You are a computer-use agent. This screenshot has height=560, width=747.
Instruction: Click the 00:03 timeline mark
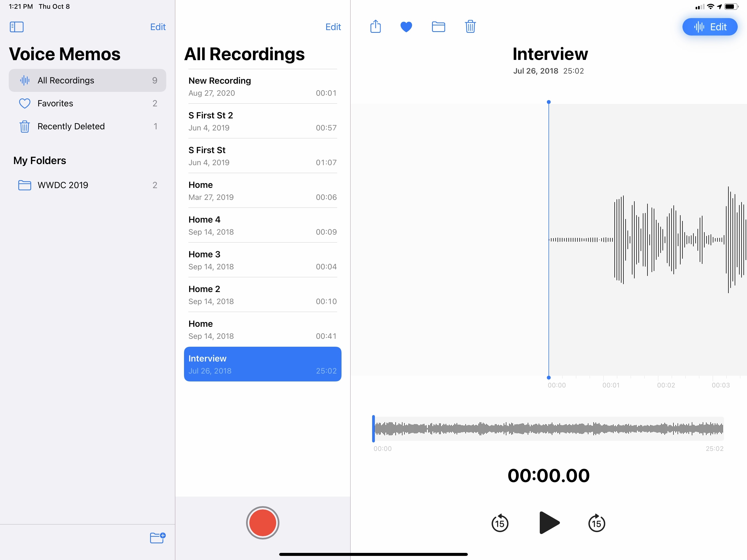tap(721, 385)
